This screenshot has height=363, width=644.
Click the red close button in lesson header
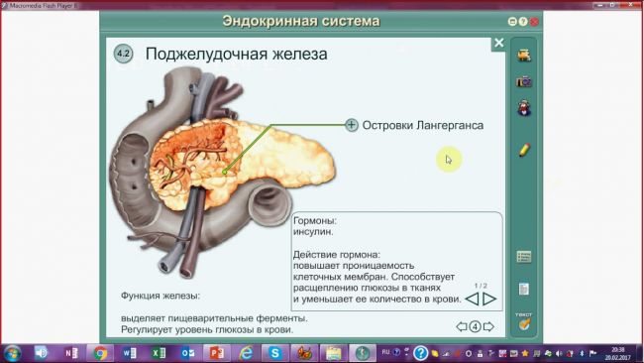534,22
